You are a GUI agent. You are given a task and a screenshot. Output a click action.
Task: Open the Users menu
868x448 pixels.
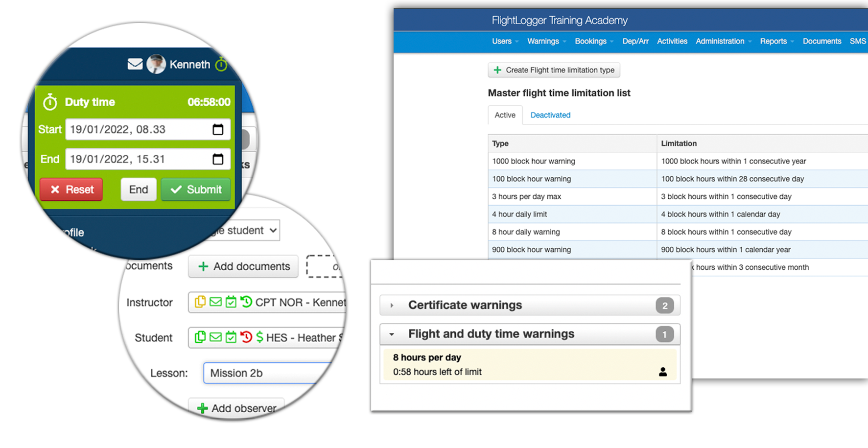[505, 41]
